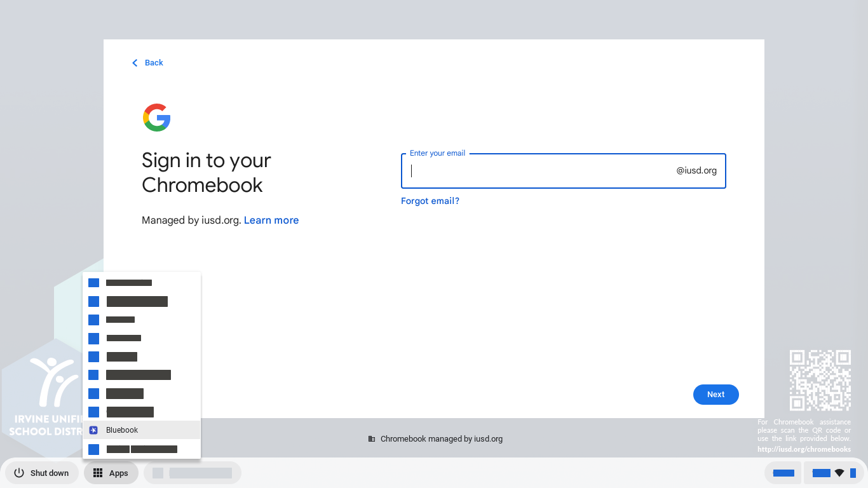
Task: Toggle the Apps menu button
Action: (111, 473)
